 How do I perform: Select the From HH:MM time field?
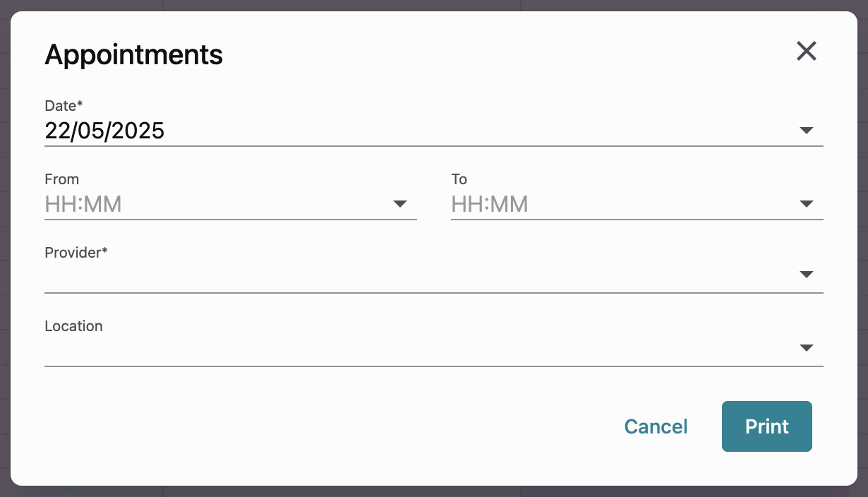[212, 205]
